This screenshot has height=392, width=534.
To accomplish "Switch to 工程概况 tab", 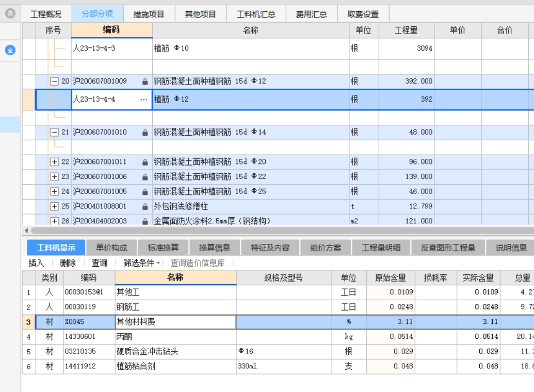I will click(46, 14).
